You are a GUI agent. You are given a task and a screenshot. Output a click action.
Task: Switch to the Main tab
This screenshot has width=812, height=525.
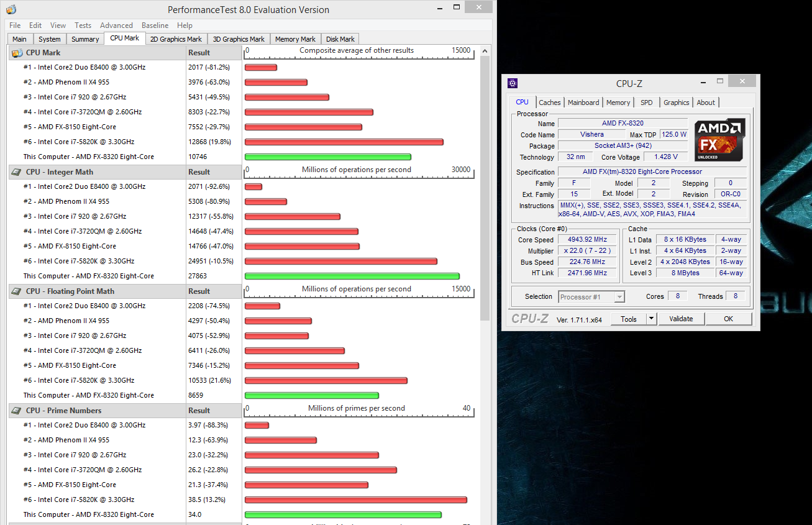point(19,39)
